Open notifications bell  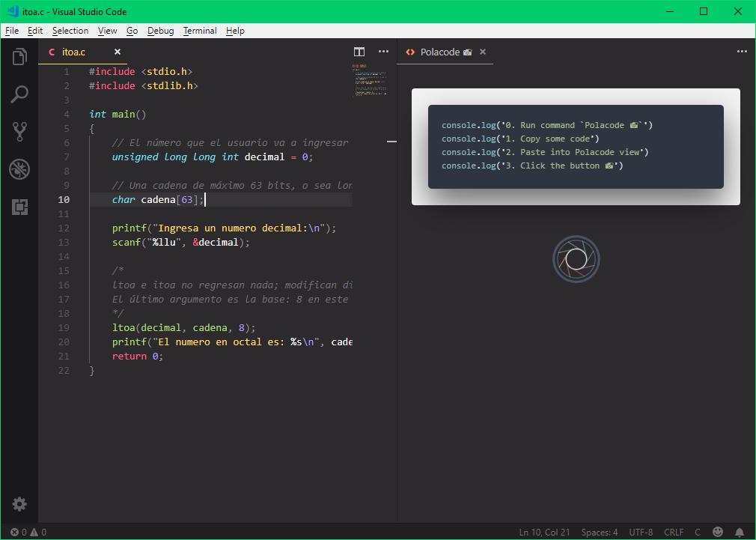740,533
